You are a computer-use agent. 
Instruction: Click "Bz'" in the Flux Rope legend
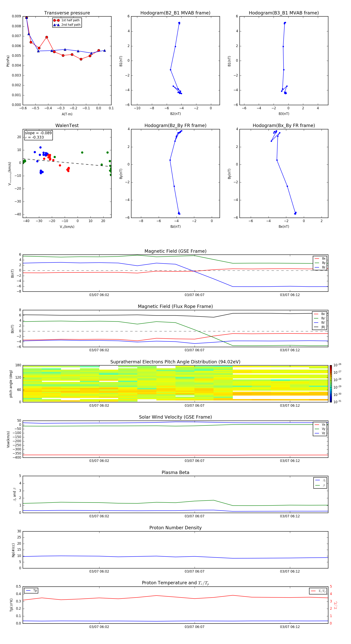[x=323, y=323]
